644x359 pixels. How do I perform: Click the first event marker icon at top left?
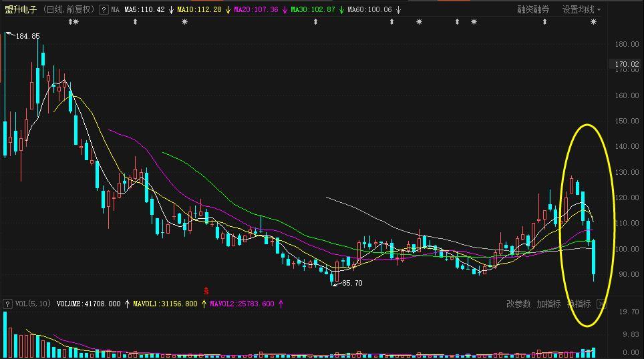point(73,22)
